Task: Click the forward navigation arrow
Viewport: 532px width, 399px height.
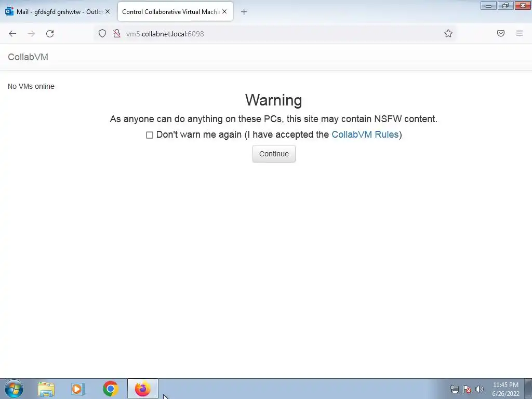Action: [31, 34]
